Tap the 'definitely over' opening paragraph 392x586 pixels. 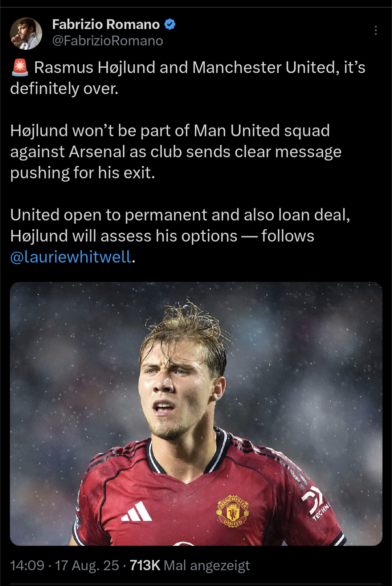pyautogui.click(x=188, y=78)
